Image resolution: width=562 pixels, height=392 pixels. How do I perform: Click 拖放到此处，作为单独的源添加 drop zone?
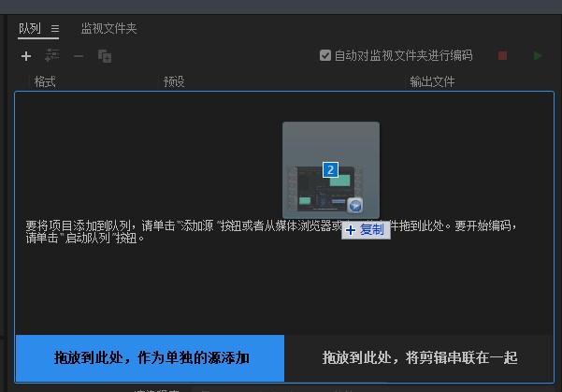(x=151, y=358)
